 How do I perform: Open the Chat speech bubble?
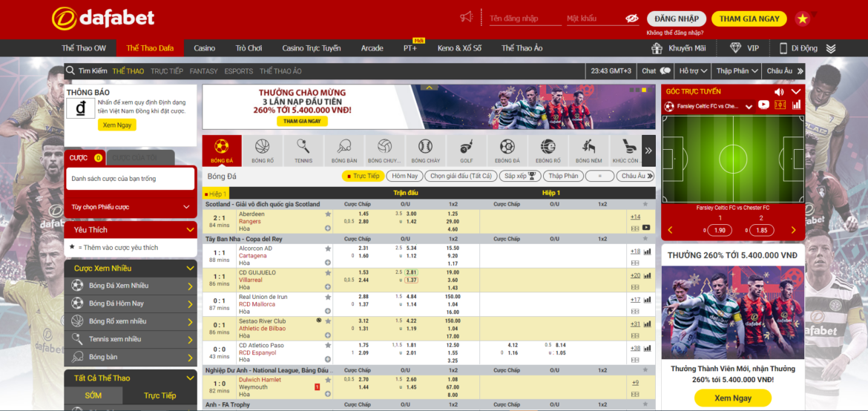pyautogui.click(x=665, y=71)
